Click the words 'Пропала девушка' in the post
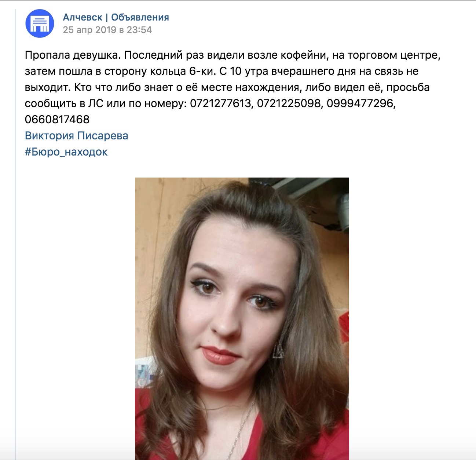The width and height of the screenshot is (476, 460). (72, 55)
